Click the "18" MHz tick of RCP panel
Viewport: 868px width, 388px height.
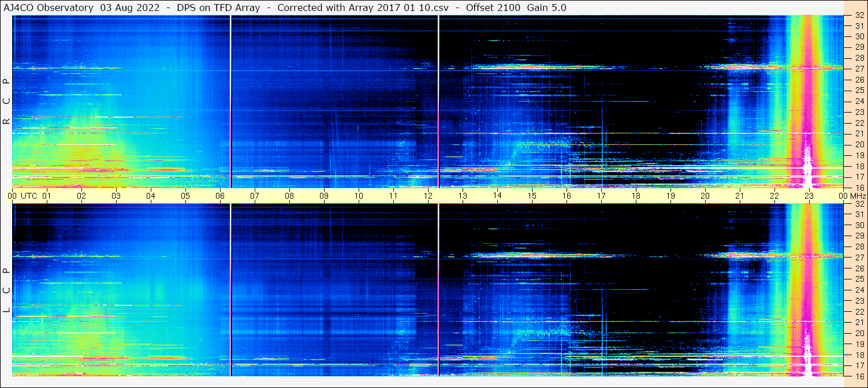859,166
